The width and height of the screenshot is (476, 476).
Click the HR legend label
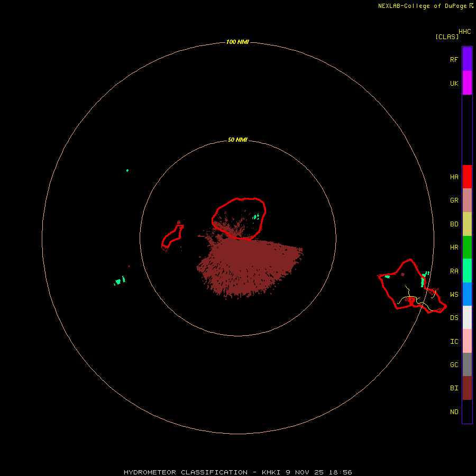point(454,248)
